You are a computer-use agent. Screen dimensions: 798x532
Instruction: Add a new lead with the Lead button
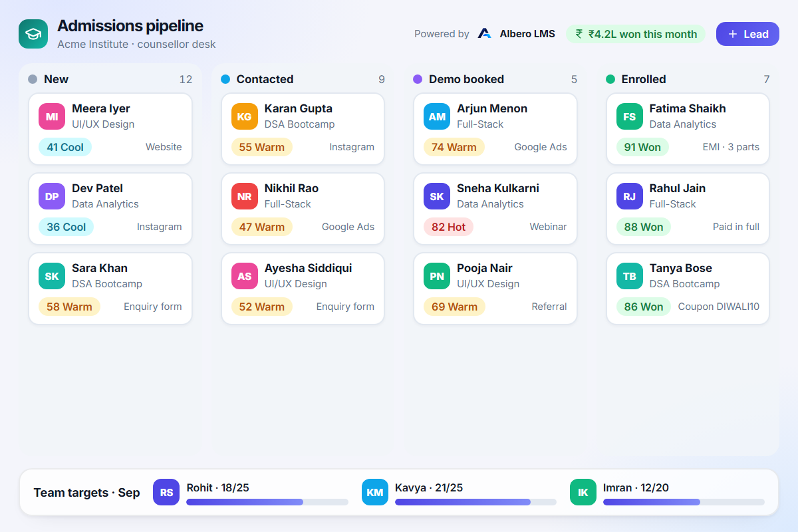(x=747, y=34)
